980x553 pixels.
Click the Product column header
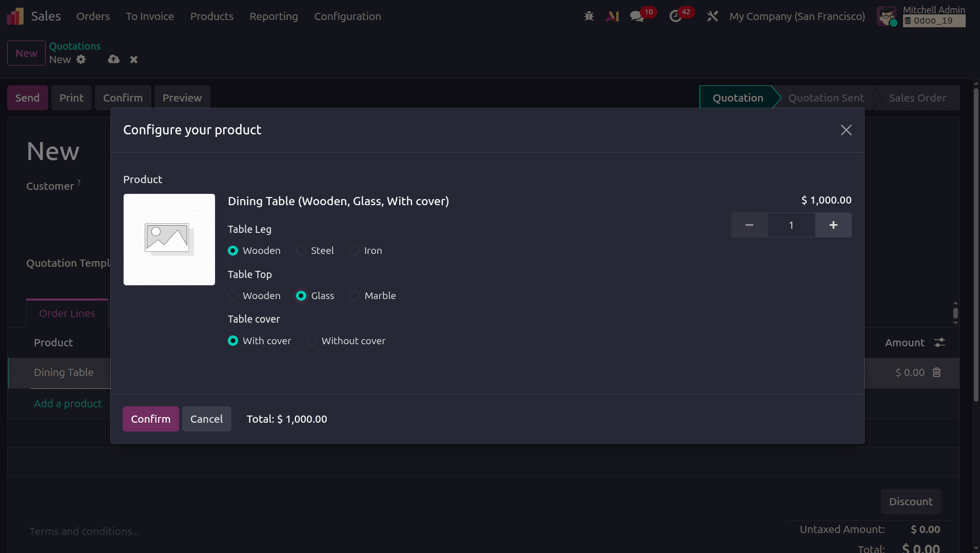pos(53,343)
